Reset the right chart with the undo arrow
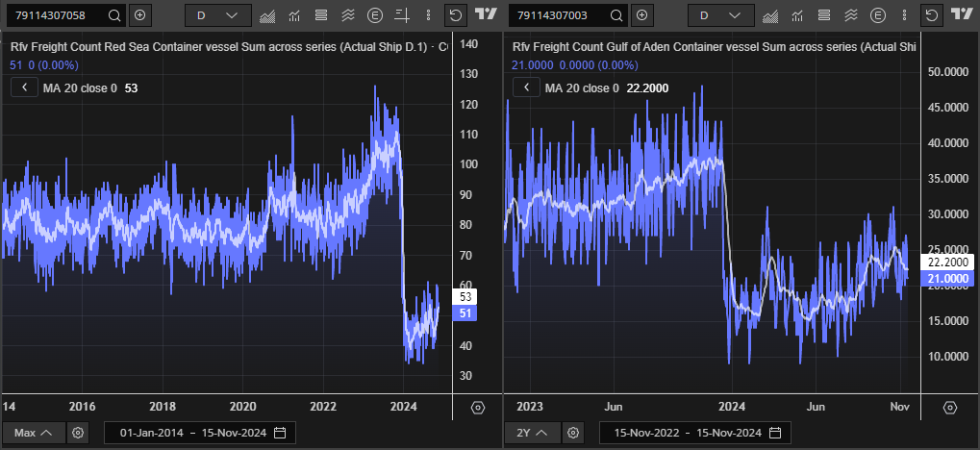This screenshot has width=980, height=450. pos(931,15)
